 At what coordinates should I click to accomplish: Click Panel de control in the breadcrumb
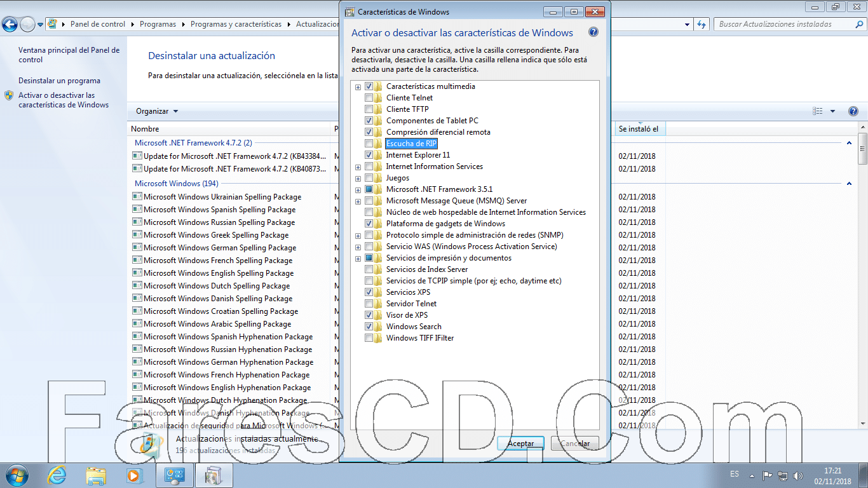(x=98, y=24)
